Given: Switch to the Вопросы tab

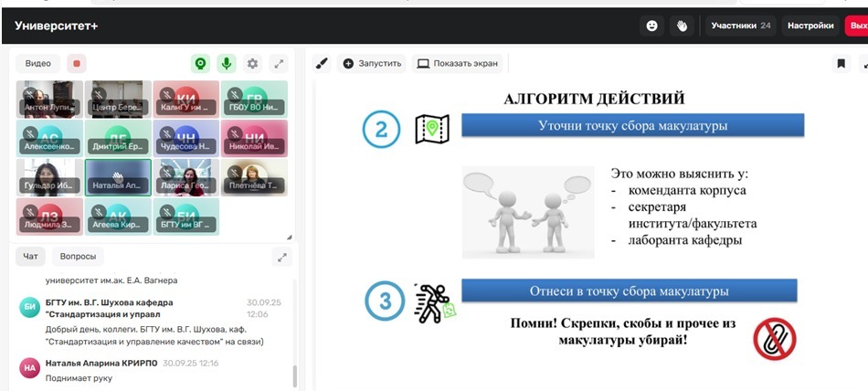Looking at the screenshot, I should [78, 257].
